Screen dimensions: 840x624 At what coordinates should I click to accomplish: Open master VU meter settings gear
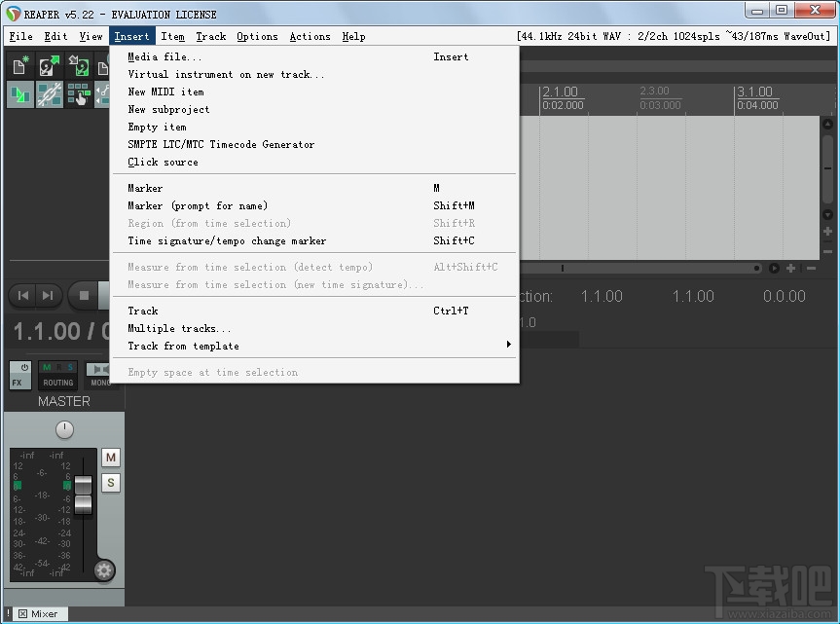point(104,570)
